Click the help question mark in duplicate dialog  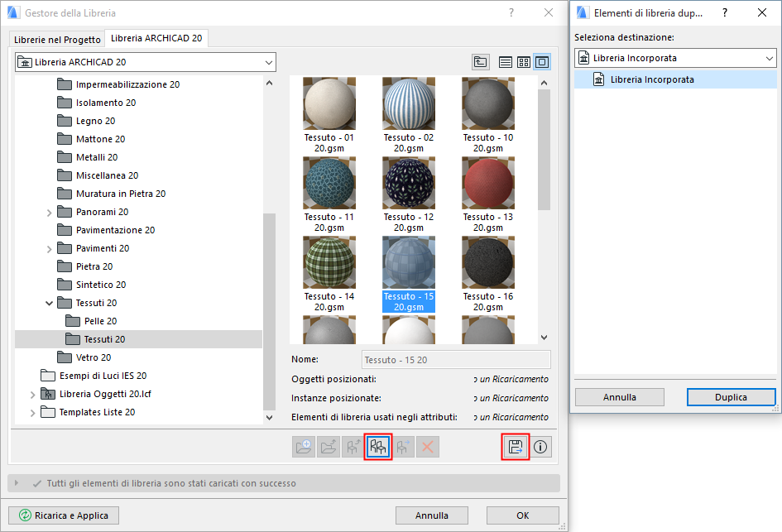click(x=725, y=12)
